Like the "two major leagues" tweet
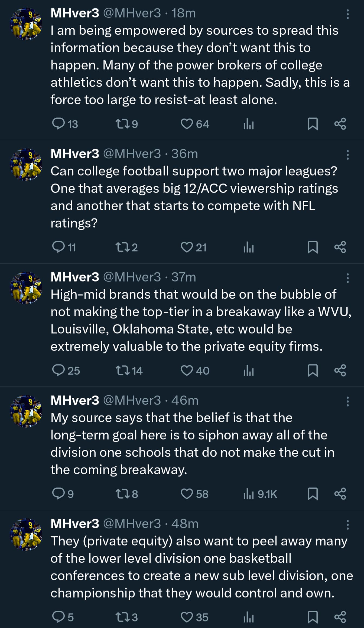This screenshot has width=364, height=628. point(187,247)
